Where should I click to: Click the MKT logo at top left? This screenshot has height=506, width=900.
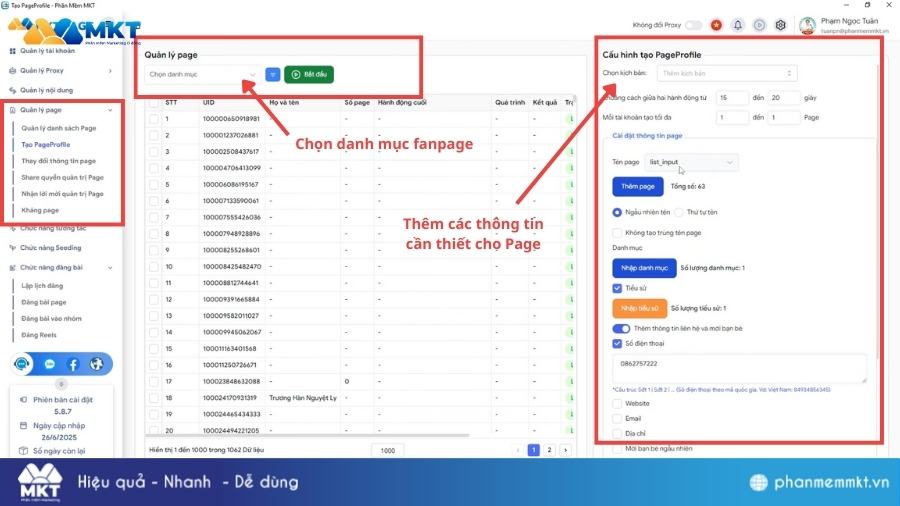coord(75,31)
